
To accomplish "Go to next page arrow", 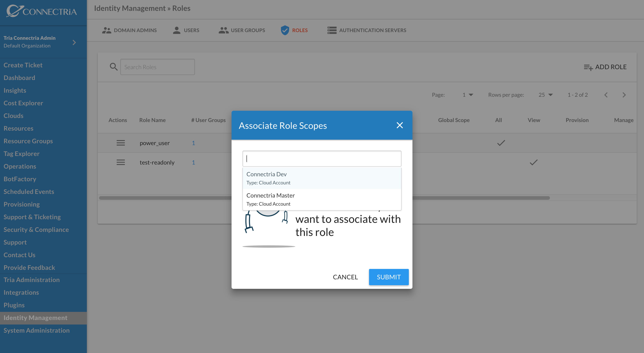I will tap(624, 95).
